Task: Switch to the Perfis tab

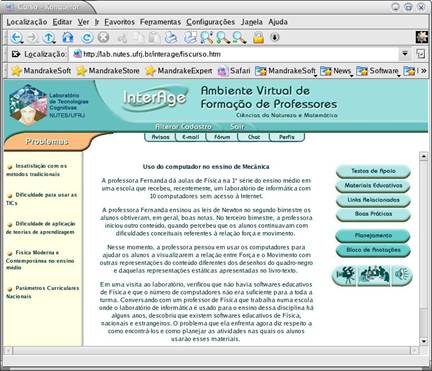Action: pyautogui.click(x=287, y=137)
